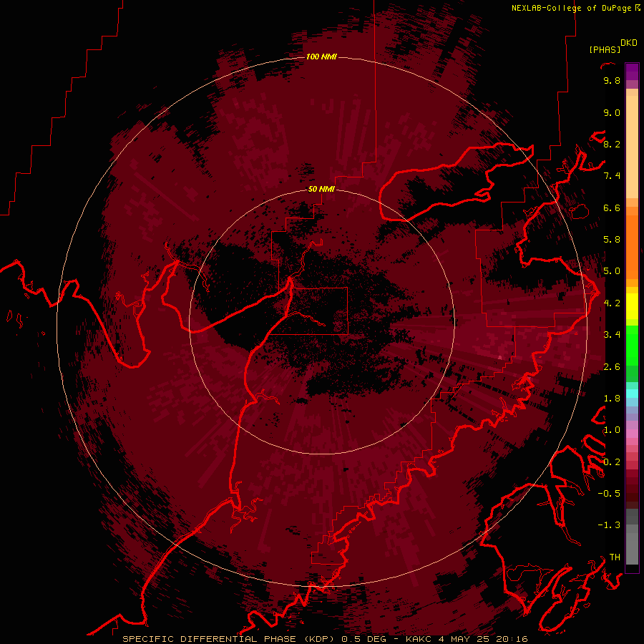Click the 5.0 legend value
The height and width of the screenshot is (644, 644).
click(612, 271)
